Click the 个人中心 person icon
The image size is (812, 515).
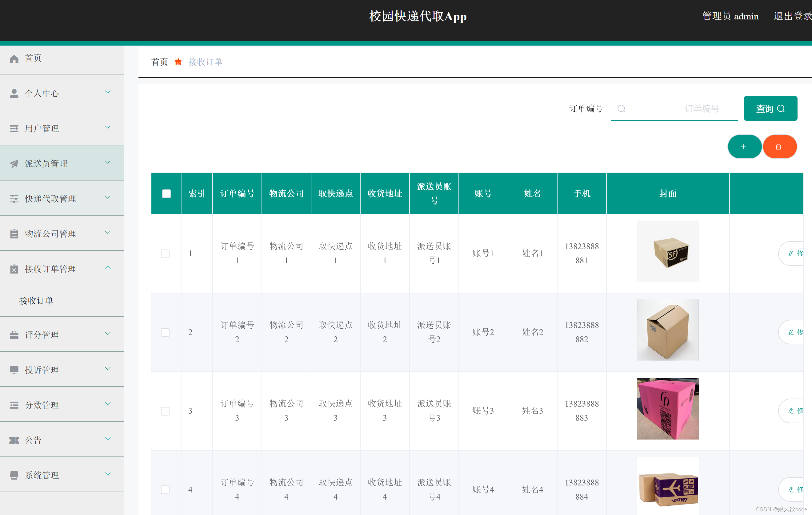pyautogui.click(x=14, y=94)
